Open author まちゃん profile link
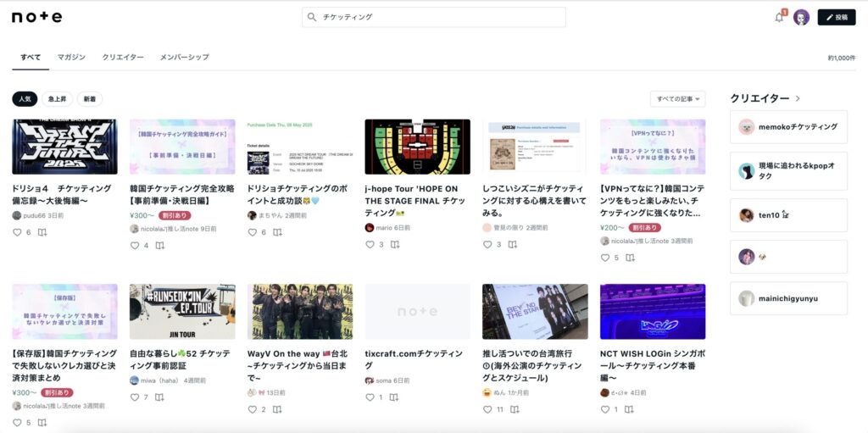The width and height of the screenshot is (868, 433). pyautogui.click(x=270, y=215)
